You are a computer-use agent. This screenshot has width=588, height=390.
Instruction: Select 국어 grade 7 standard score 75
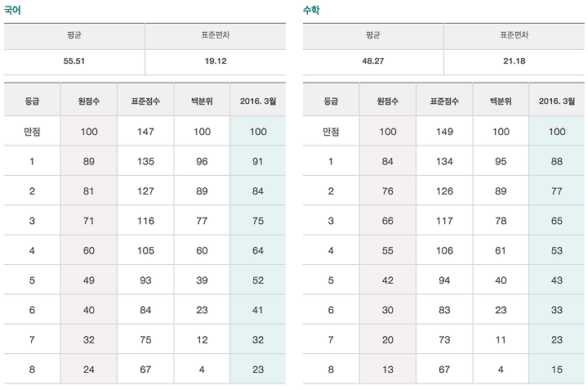tap(145, 339)
